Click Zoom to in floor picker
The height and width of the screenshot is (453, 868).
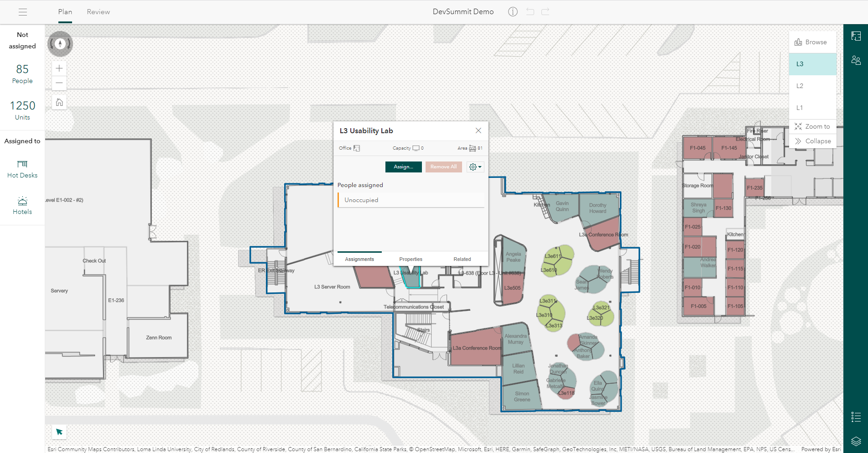[x=813, y=126]
